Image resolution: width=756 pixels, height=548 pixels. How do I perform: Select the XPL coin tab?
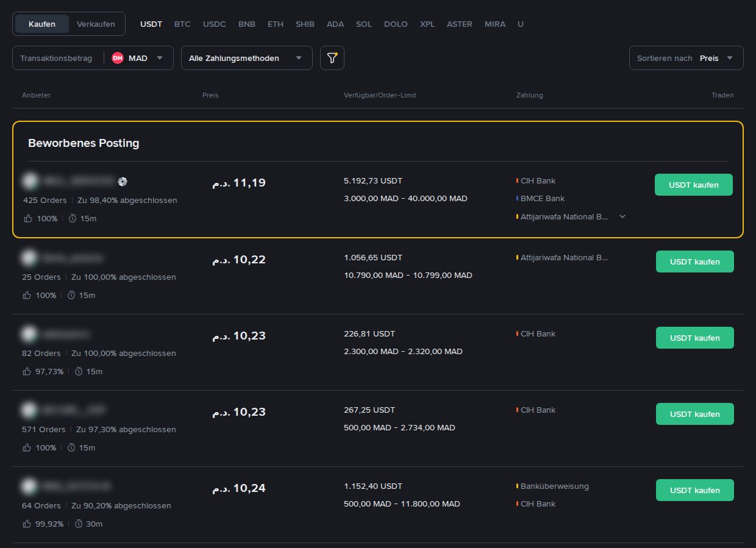(427, 24)
